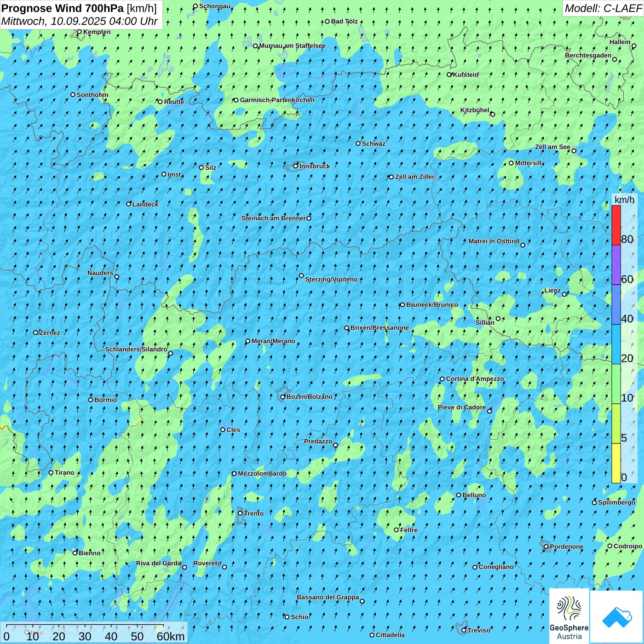Image resolution: width=644 pixels, height=644 pixels.
Task: Click the Predazzo location marker dot
Action: [x=335, y=445]
